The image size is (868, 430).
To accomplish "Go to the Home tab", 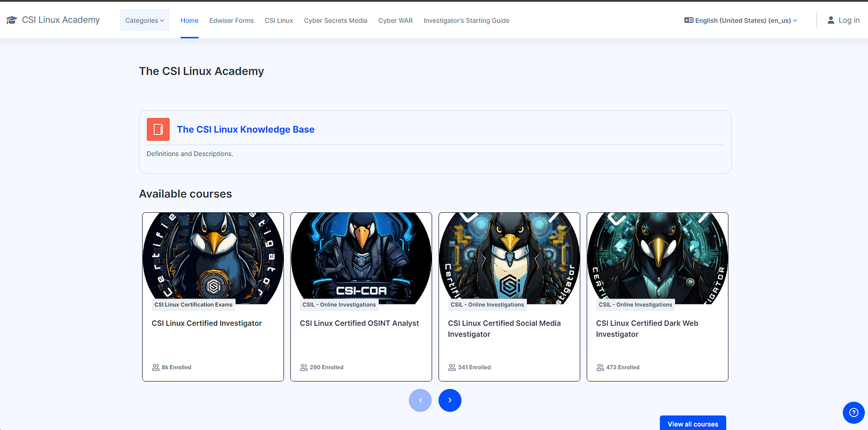I will (x=190, y=20).
